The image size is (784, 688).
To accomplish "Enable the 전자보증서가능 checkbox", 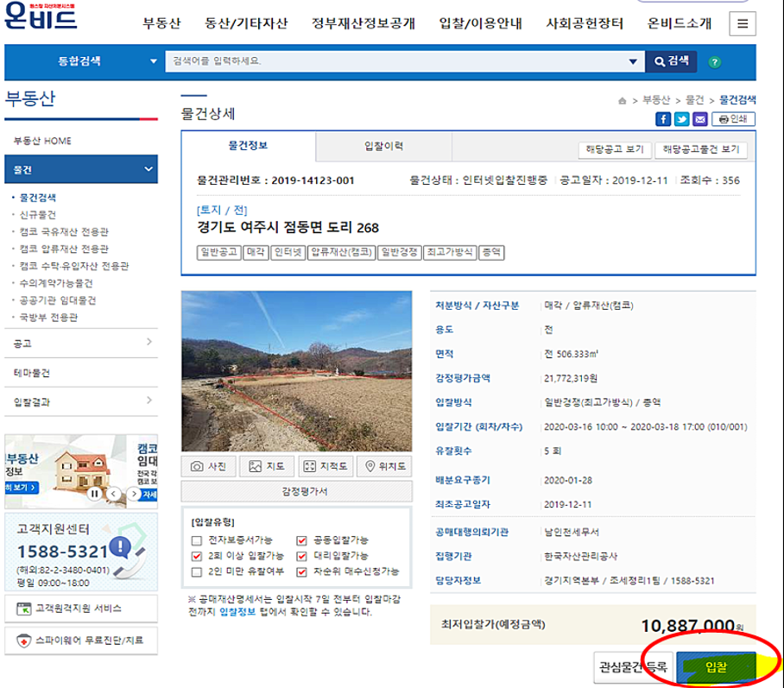I will click(x=197, y=543).
